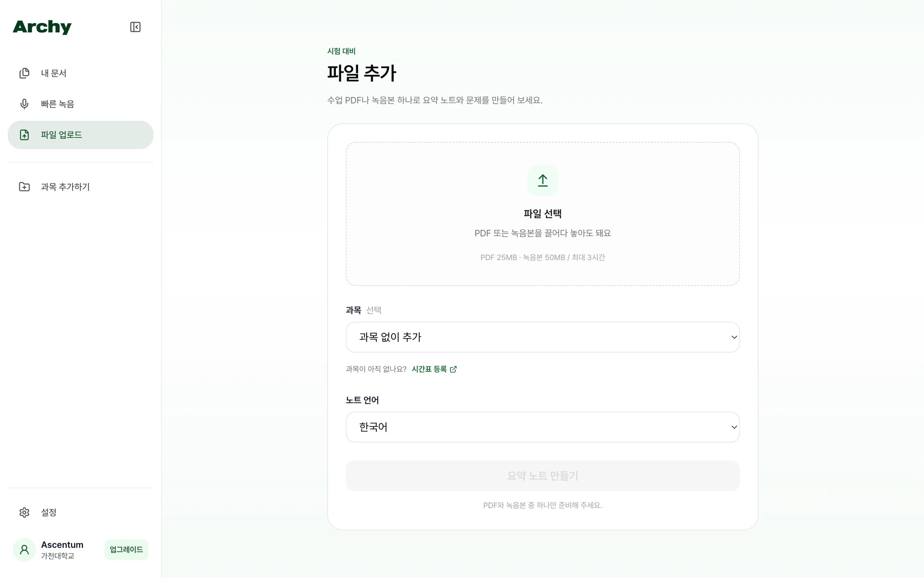
Task: Click the Archy logo
Action: [42, 27]
